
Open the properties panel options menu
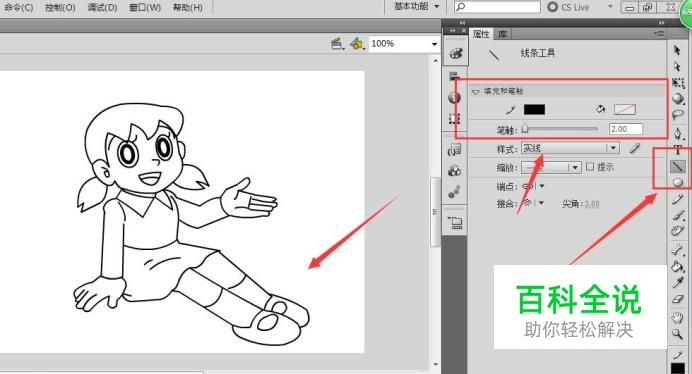tap(659, 34)
